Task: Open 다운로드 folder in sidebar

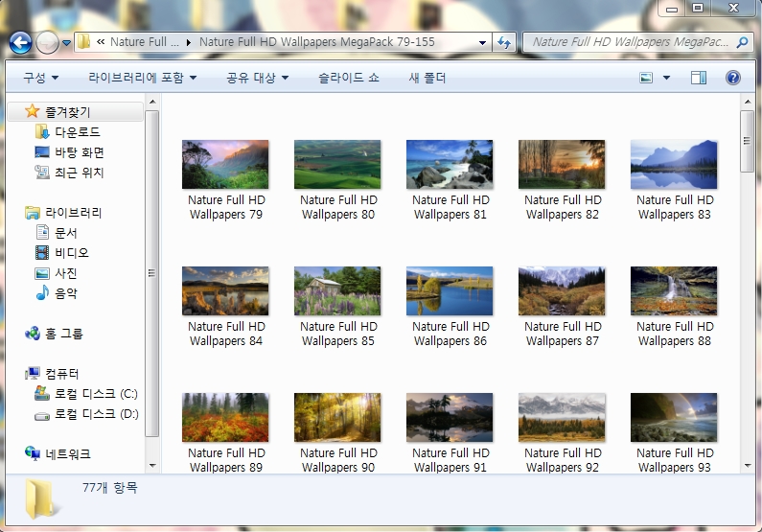Action: coord(77,132)
